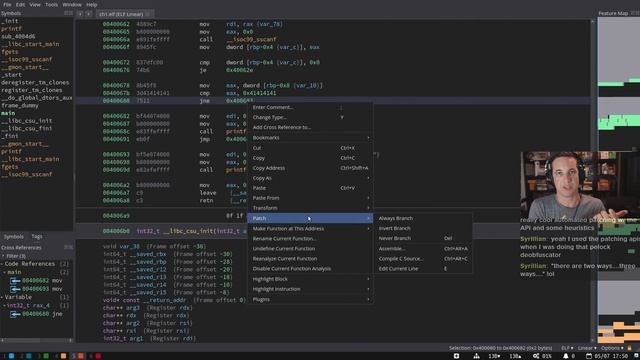This screenshot has width=640, height=360.
Task: Choose Edit Current Line in the Patch submenu
Action: click(398, 269)
